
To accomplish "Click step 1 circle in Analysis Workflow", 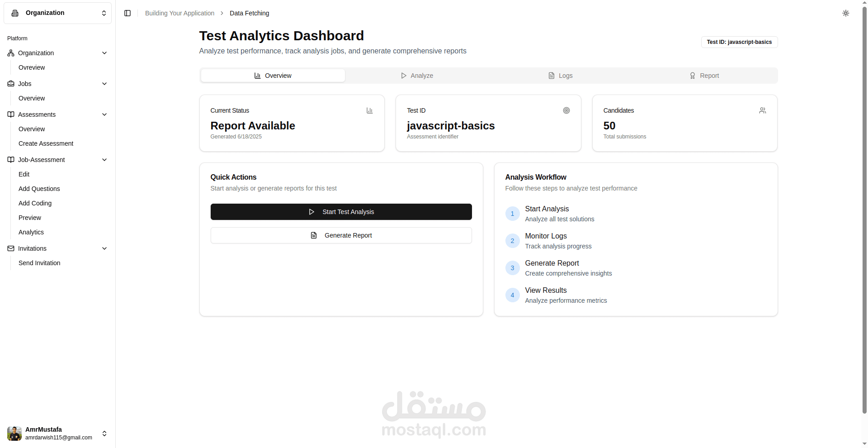I will click(x=512, y=214).
